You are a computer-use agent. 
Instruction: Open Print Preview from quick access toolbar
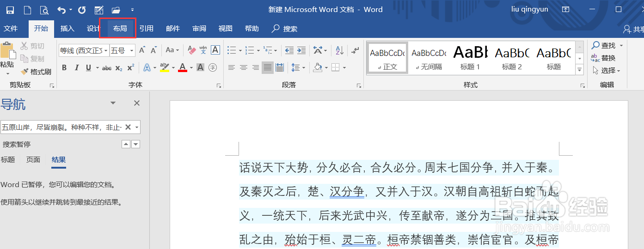point(44,10)
